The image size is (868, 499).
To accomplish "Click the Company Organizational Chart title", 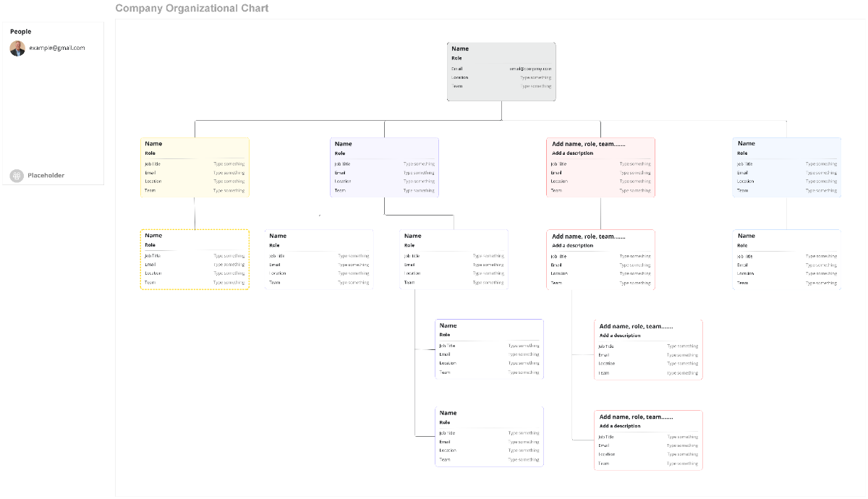I will pos(192,8).
